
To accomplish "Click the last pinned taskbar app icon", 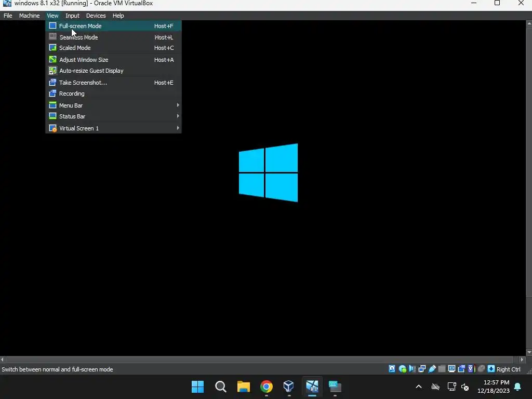I will point(335,387).
